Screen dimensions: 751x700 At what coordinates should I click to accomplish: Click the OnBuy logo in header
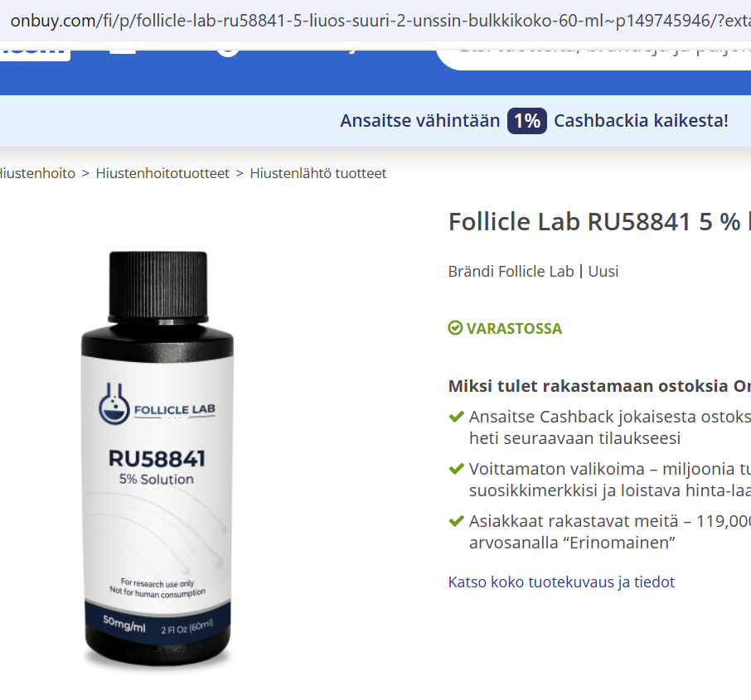coord(32,54)
